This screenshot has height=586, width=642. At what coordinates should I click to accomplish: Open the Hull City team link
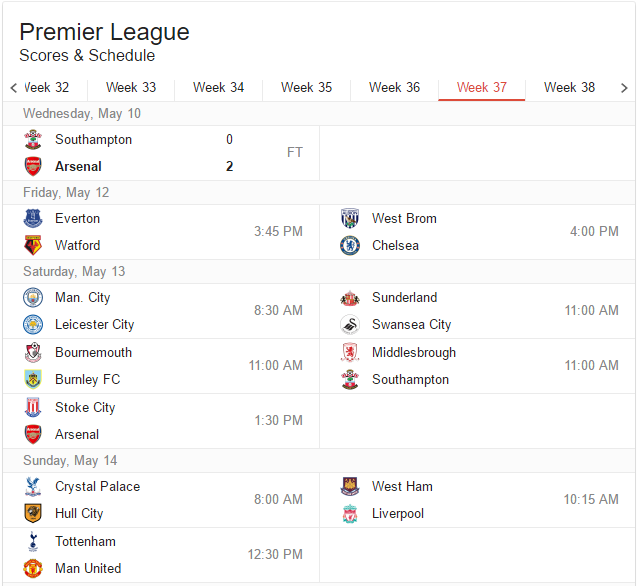click(79, 514)
